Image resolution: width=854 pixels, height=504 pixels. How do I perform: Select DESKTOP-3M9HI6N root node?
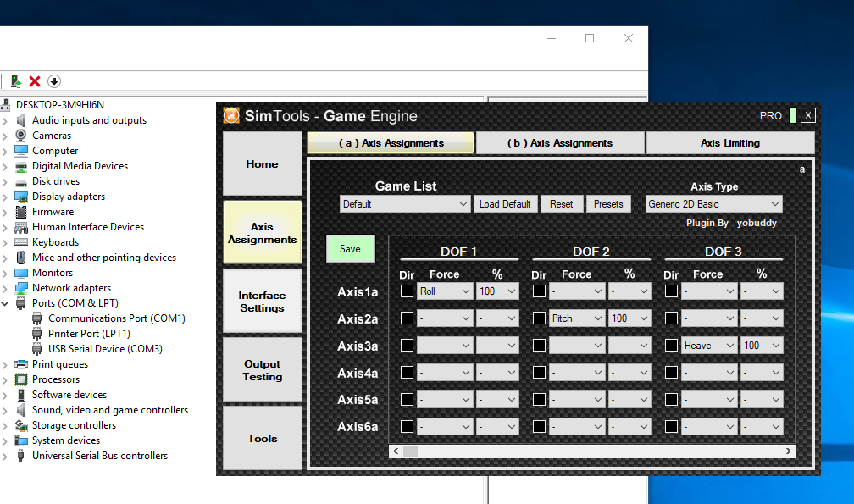click(60, 104)
